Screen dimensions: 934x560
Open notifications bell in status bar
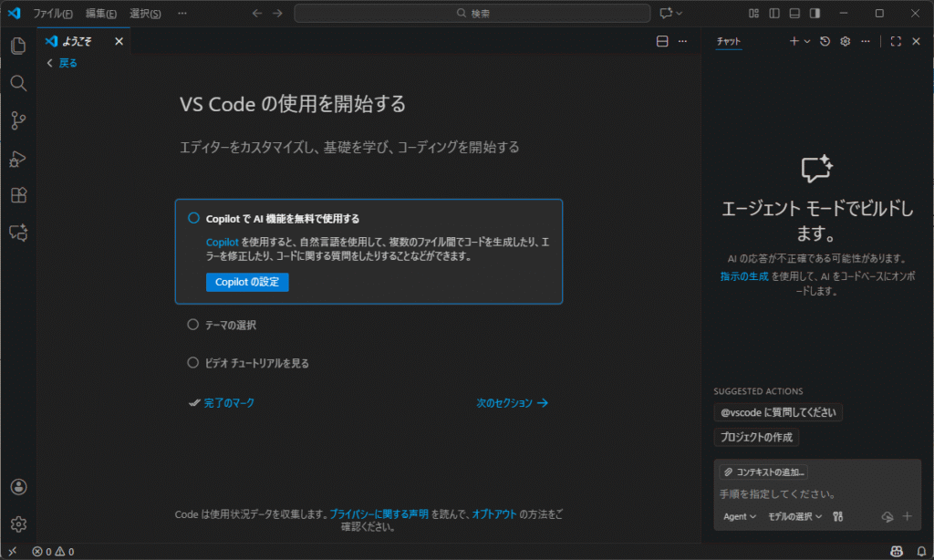tap(921, 551)
